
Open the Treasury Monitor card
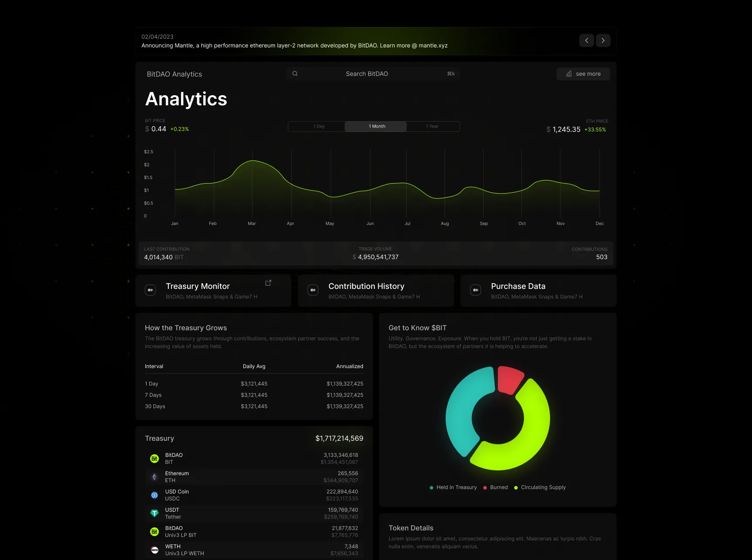(213, 291)
